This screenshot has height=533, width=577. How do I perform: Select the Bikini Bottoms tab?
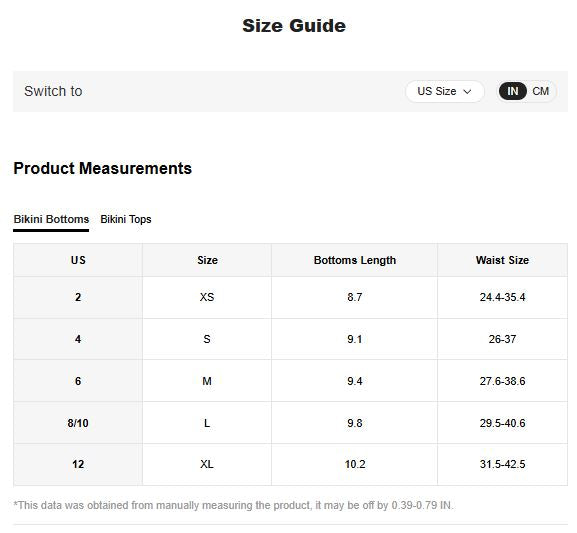(51, 219)
